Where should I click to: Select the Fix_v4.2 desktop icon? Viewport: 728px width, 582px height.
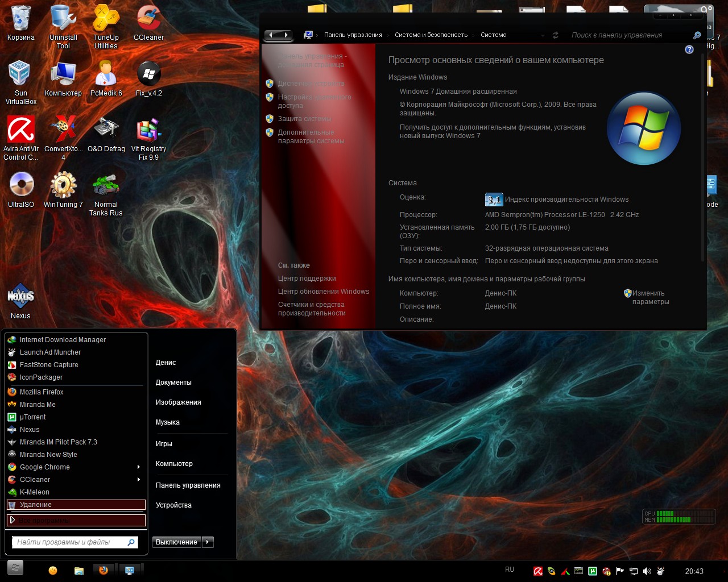(x=148, y=78)
